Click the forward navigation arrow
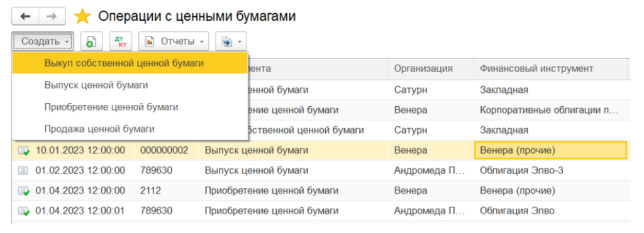The image size is (644, 233). click(52, 16)
